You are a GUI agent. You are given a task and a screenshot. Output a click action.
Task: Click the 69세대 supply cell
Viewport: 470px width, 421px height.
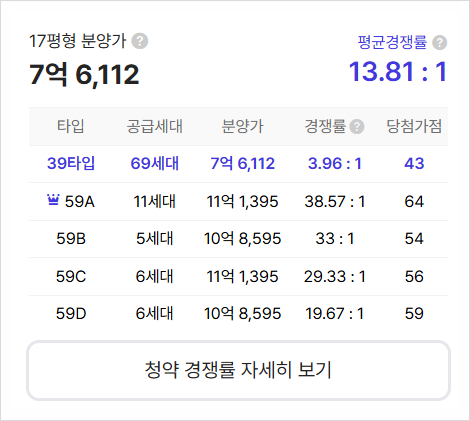(x=155, y=163)
